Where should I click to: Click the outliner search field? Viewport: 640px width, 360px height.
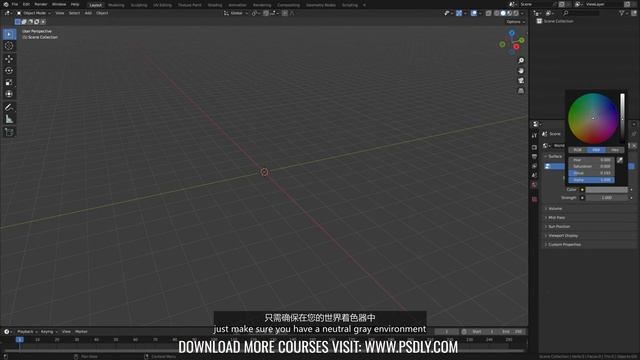coord(582,13)
